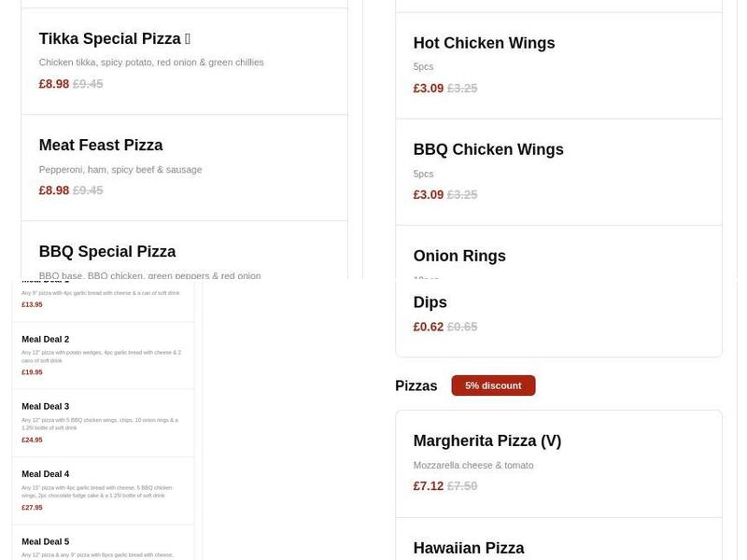Click the £19.95 Meal Deal 2 price
The height and width of the screenshot is (560, 747).
pyautogui.click(x=32, y=371)
